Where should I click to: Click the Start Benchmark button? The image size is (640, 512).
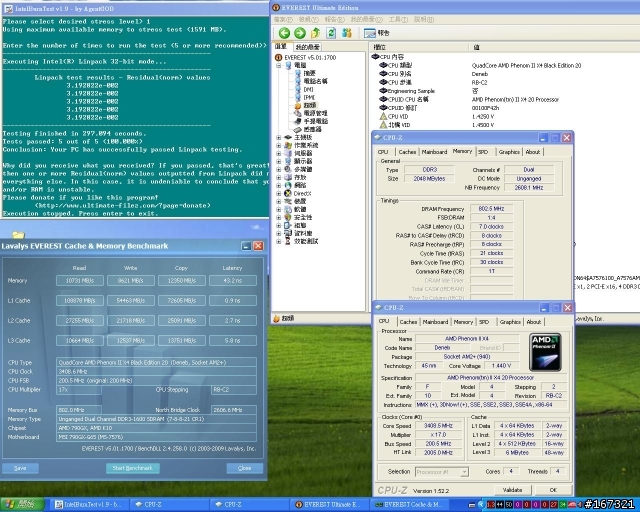coord(133,468)
